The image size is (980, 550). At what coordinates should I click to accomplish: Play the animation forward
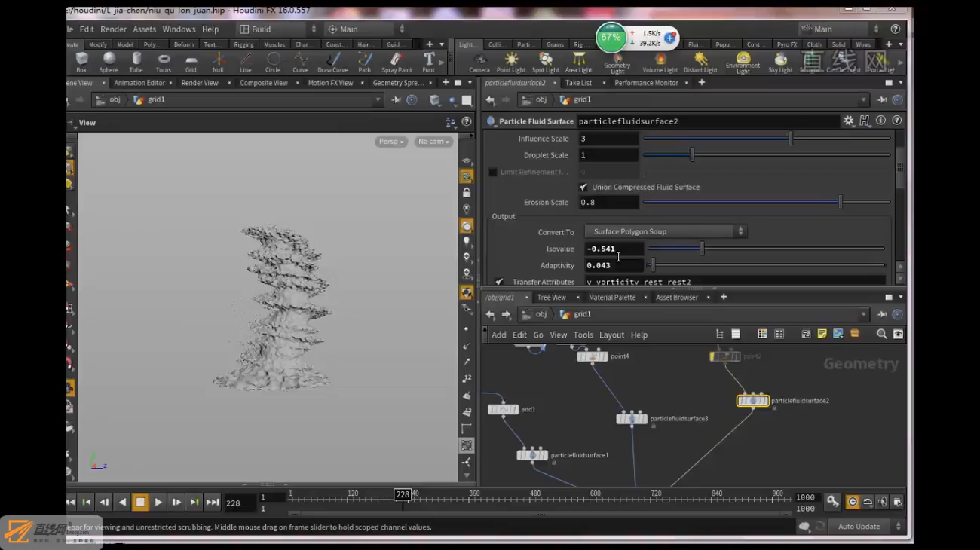158,502
